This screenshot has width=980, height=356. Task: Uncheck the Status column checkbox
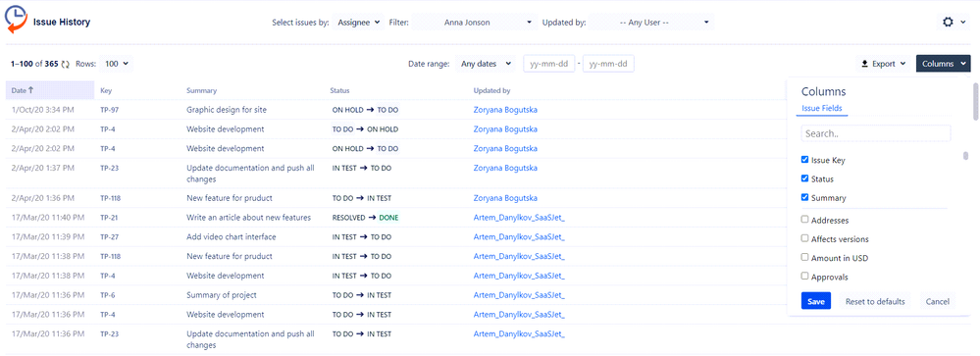(805, 178)
